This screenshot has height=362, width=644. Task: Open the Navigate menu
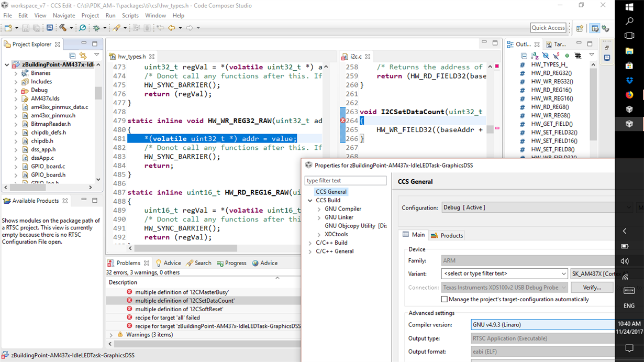click(x=64, y=16)
